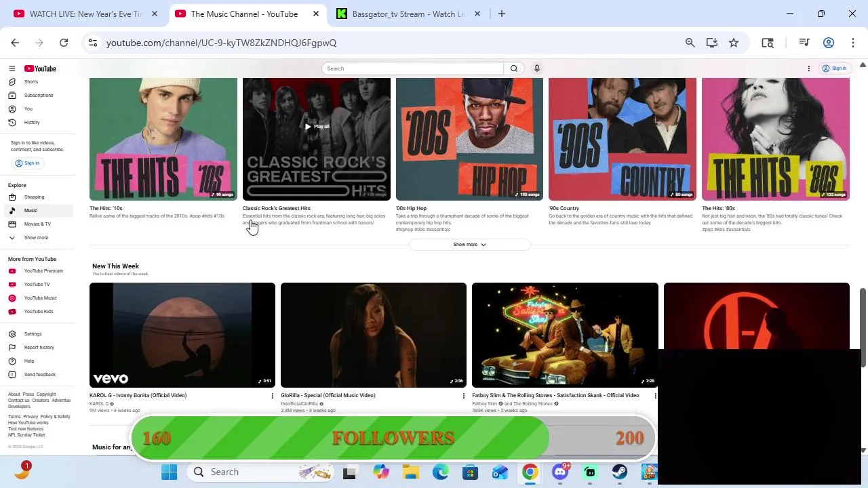
Task: Open more options for GloRilla video
Action: (x=464, y=396)
